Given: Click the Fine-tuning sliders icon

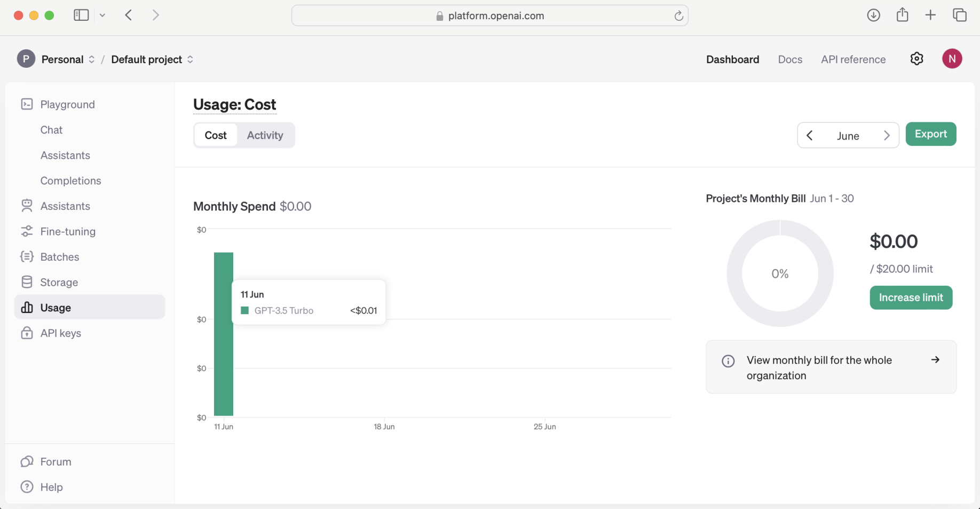Looking at the screenshot, I should (27, 231).
